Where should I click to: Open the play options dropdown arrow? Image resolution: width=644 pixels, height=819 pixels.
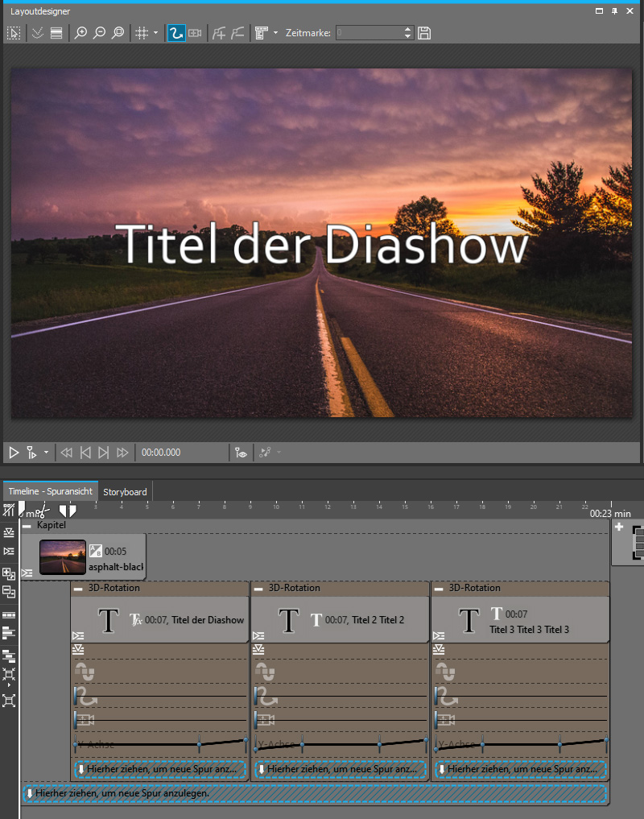coord(46,453)
